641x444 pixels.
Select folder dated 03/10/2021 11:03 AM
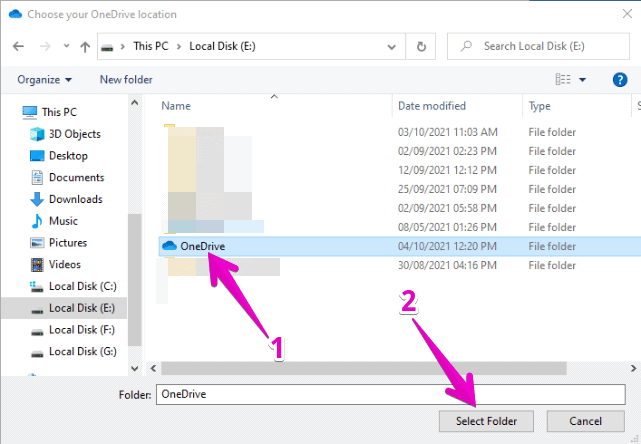400,132
